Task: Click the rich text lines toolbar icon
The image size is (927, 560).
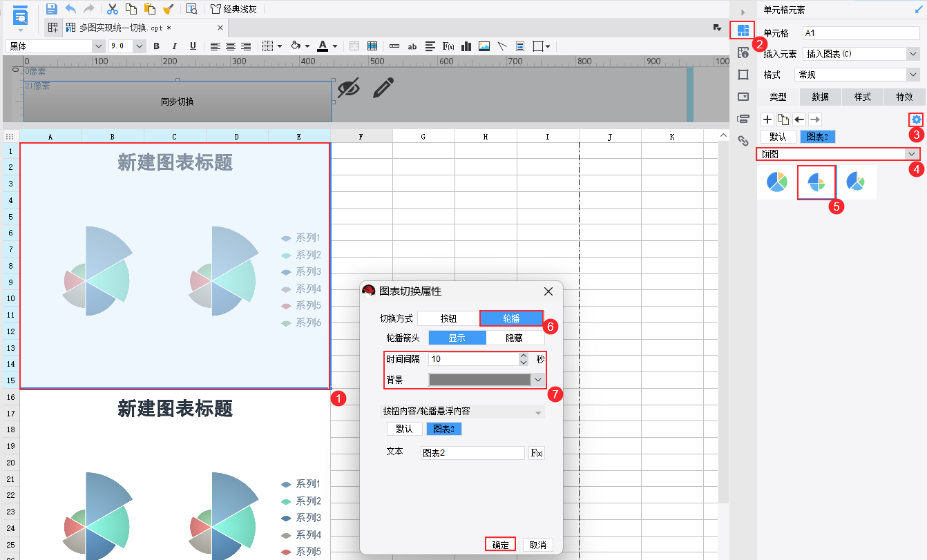Action: click(x=430, y=46)
